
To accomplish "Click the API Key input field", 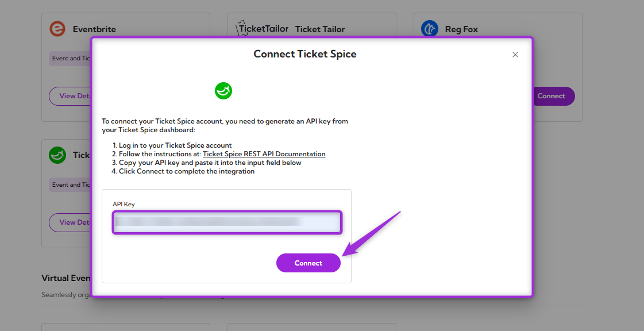I will click(227, 222).
